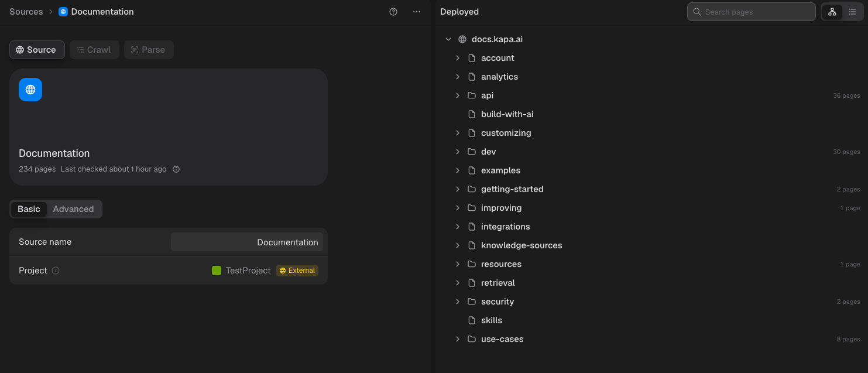Click the 30 pages count on dev
Image resolution: width=868 pixels, height=373 pixels.
pyautogui.click(x=846, y=152)
